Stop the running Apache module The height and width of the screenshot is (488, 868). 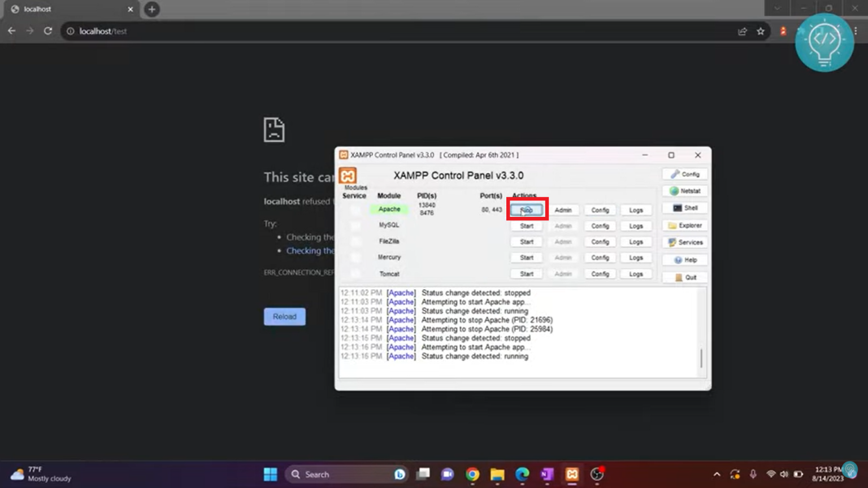526,210
